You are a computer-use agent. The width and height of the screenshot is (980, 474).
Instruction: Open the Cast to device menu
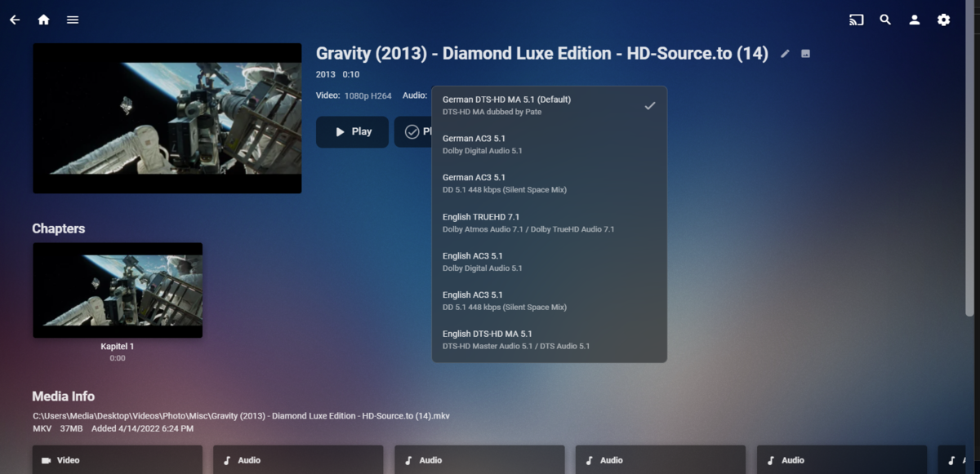[856, 20]
